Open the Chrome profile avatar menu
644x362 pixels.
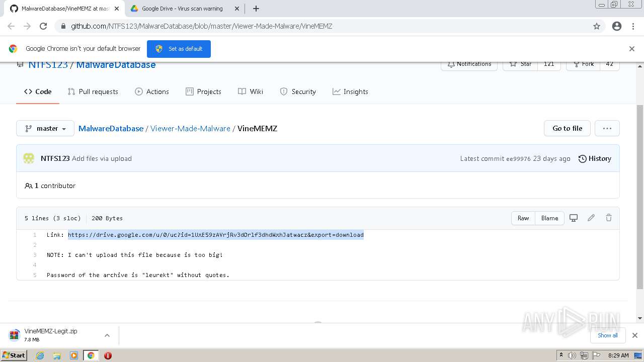[617, 26]
